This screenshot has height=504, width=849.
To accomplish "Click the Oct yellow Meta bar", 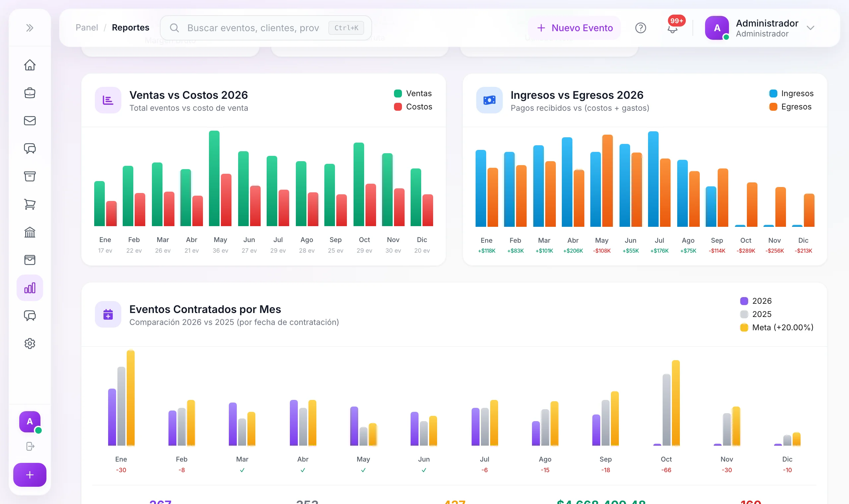I will point(676,403).
